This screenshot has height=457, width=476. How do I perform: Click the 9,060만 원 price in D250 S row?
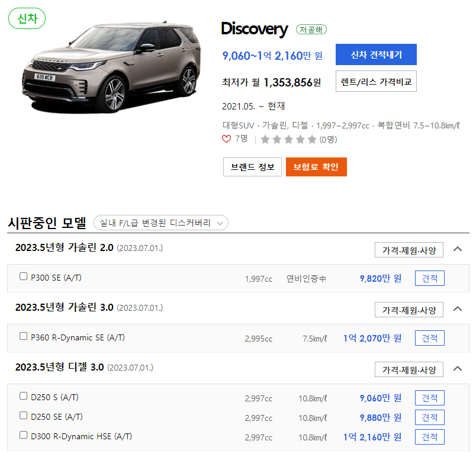[381, 398]
